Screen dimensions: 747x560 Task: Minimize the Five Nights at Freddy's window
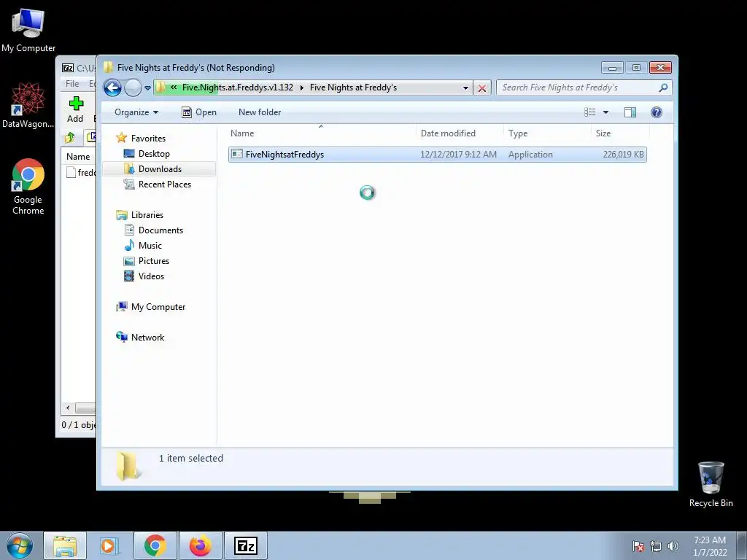[x=612, y=68]
